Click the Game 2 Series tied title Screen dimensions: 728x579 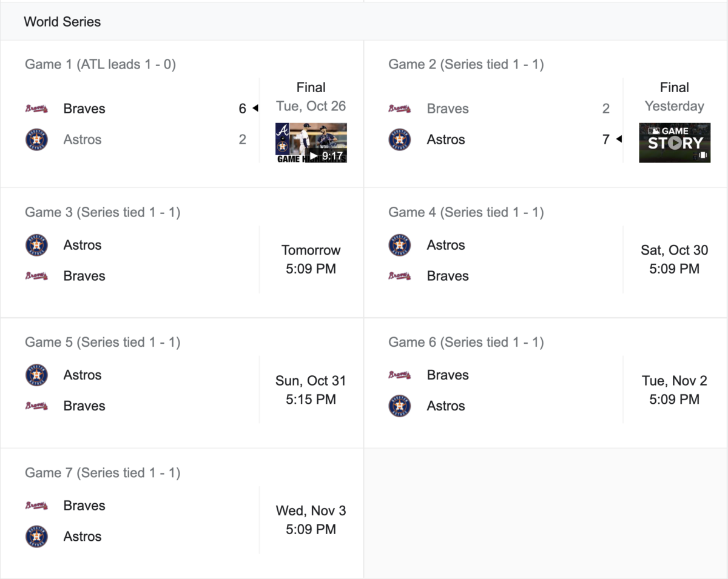click(466, 64)
